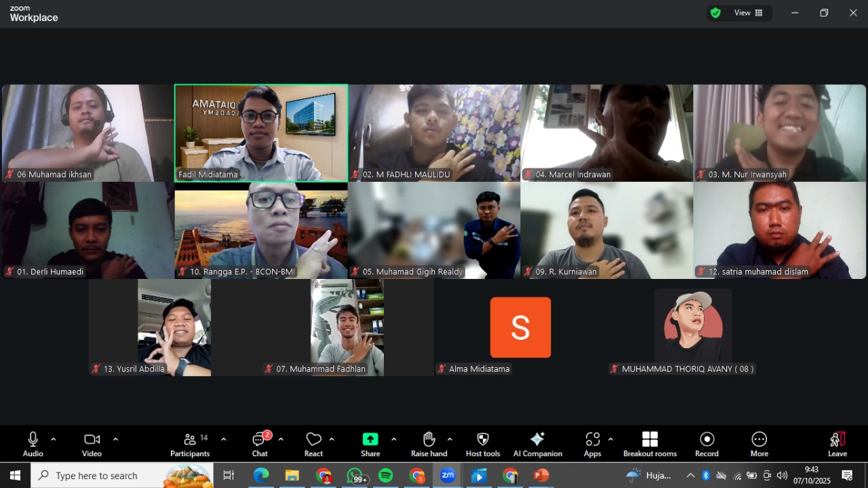Launch the AI Companion
Viewport: 868px width, 488px height.
537,444
